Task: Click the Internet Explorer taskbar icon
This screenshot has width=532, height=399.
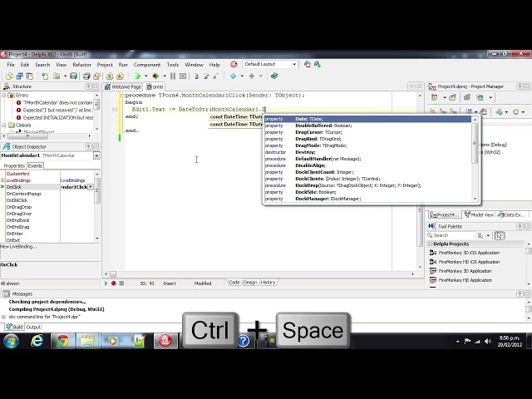Action: click(37, 341)
